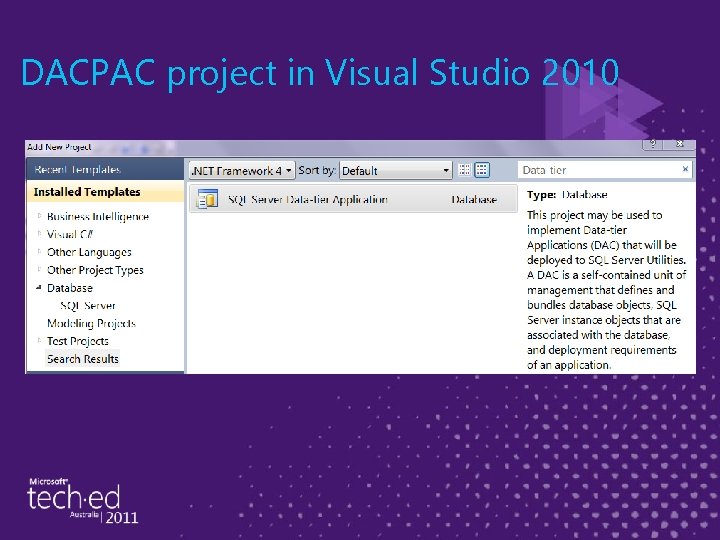The width and height of the screenshot is (720, 540).
Task: Select Test Projects tree item
Action: [78, 341]
